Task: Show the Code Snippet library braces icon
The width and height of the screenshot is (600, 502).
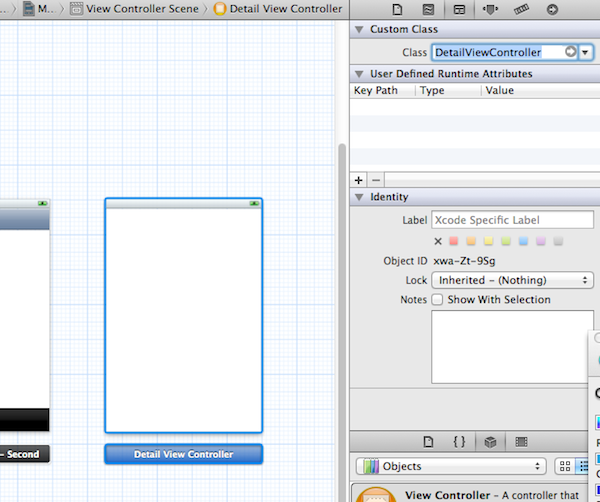Action: click(x=459, y=442)
